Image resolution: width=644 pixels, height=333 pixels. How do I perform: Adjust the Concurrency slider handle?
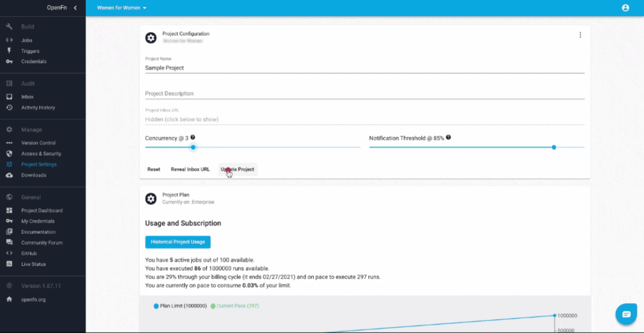[193, 147]
